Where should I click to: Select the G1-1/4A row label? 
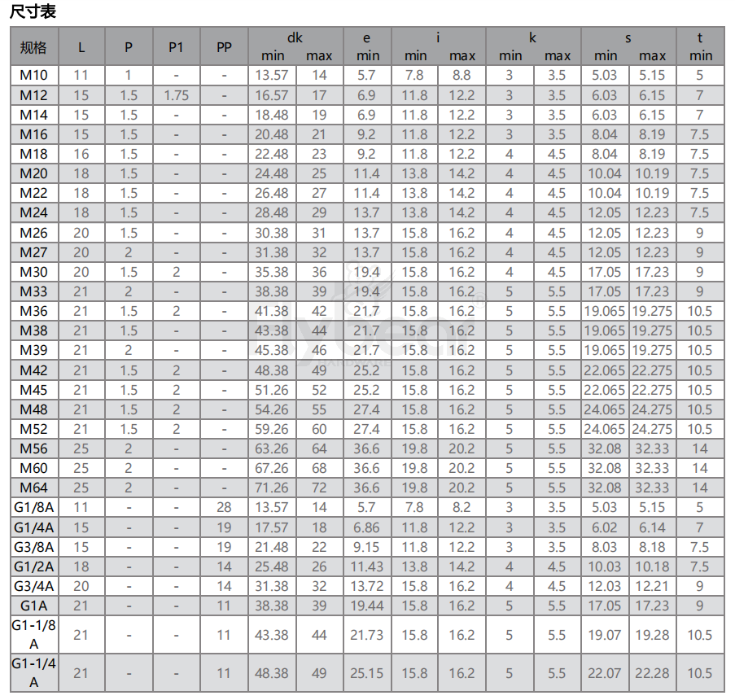coord(33,673)
